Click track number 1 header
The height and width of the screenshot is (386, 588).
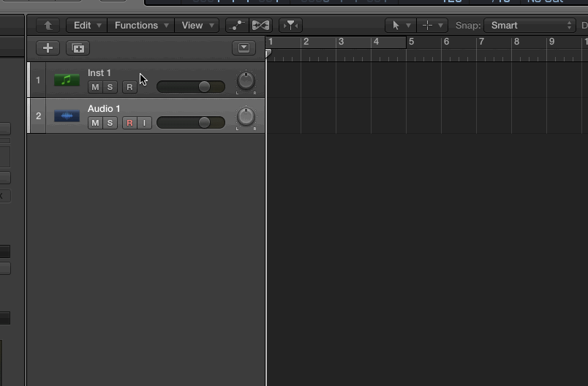[38, 80]
